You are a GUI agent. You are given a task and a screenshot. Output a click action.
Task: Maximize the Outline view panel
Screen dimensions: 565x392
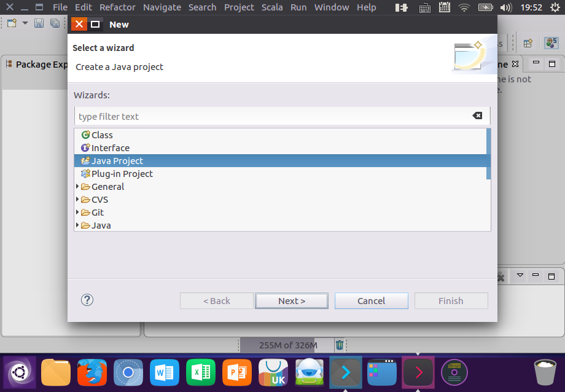pyautogui.click(x=551, y=64)
